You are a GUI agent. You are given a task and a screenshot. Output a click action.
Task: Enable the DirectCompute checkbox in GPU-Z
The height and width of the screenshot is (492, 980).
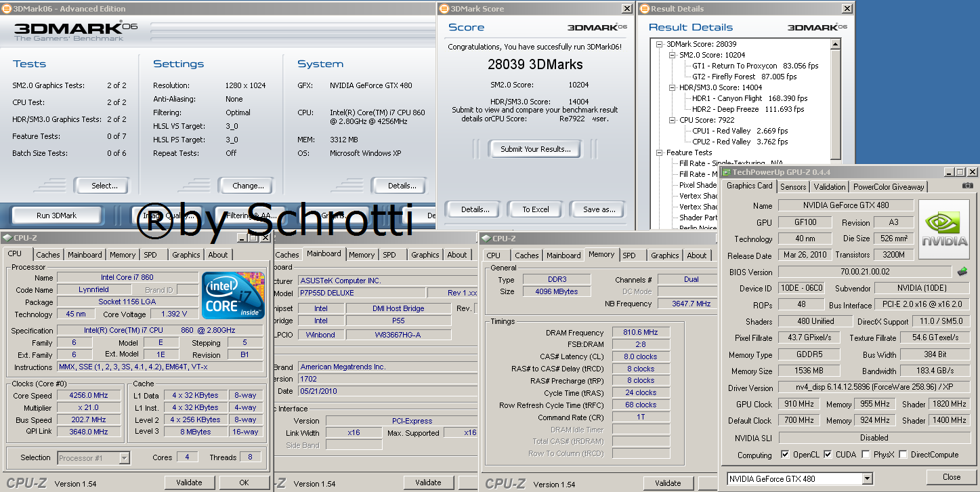[x=903, y=455]
